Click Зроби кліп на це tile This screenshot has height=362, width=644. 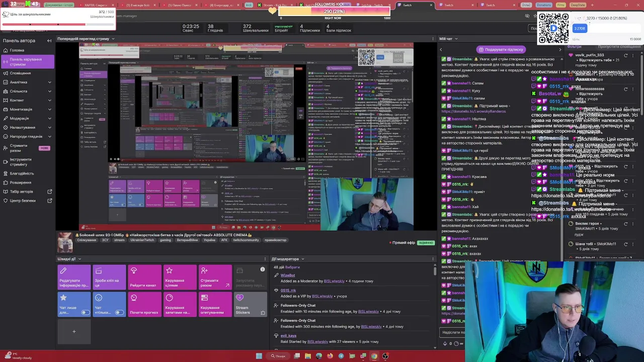[109, 277]
